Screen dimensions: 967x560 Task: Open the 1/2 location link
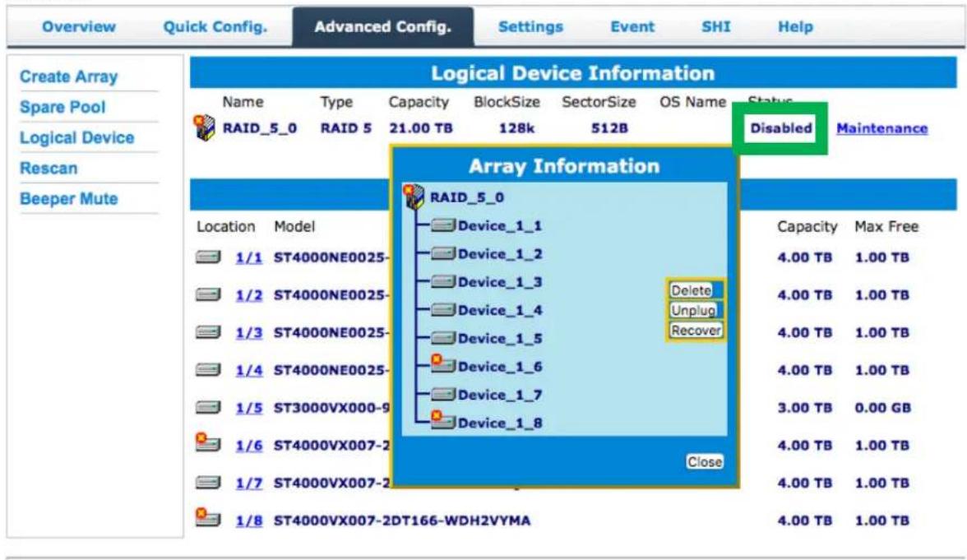[248, 294]
